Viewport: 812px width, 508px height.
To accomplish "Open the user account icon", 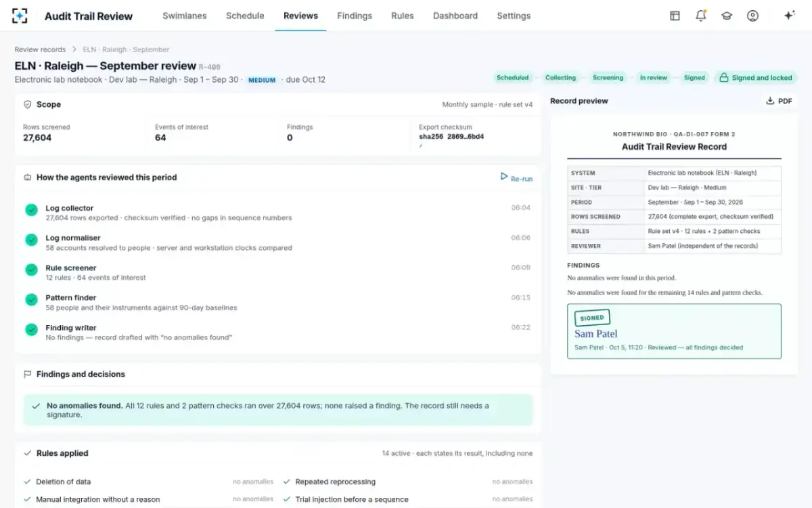I will coord(752,16).
